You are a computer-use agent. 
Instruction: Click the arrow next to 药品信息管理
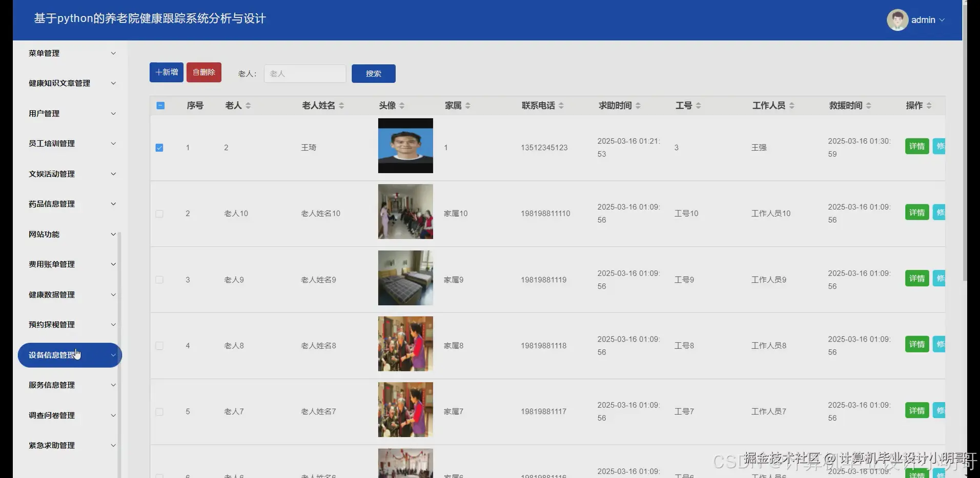click(113, 204)
